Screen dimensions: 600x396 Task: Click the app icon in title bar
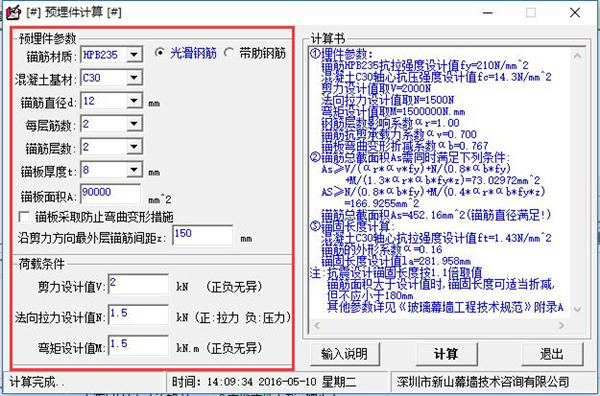12,12
